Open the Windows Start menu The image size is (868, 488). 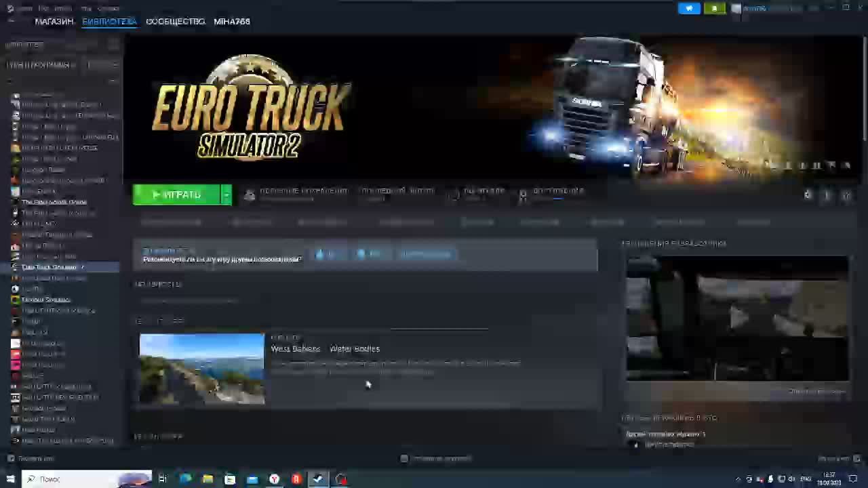click(10, 479)
